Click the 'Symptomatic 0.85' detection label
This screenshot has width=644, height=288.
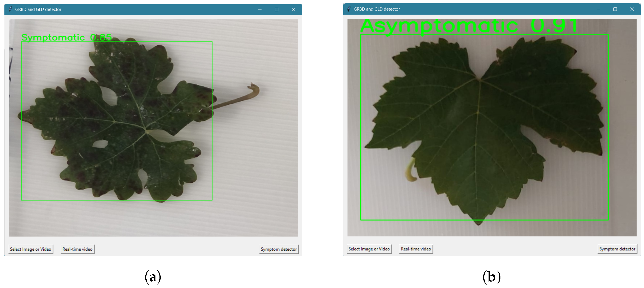point(67,38)
